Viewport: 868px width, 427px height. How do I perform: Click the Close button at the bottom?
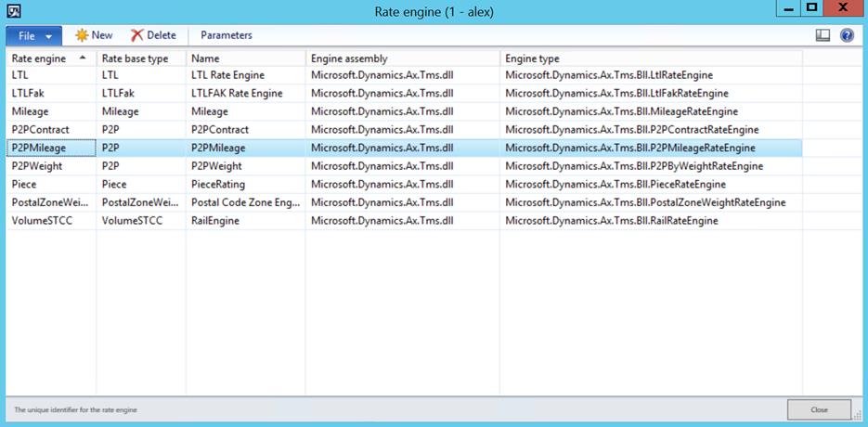click(x=819, y=410)
